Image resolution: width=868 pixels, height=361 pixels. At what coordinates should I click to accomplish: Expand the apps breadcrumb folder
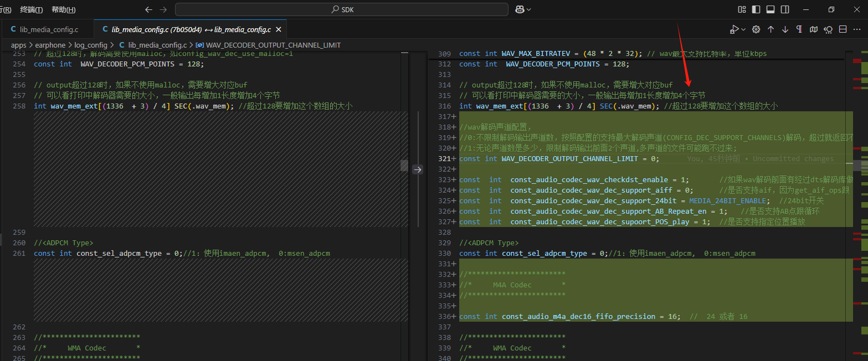tap(18, 45)
